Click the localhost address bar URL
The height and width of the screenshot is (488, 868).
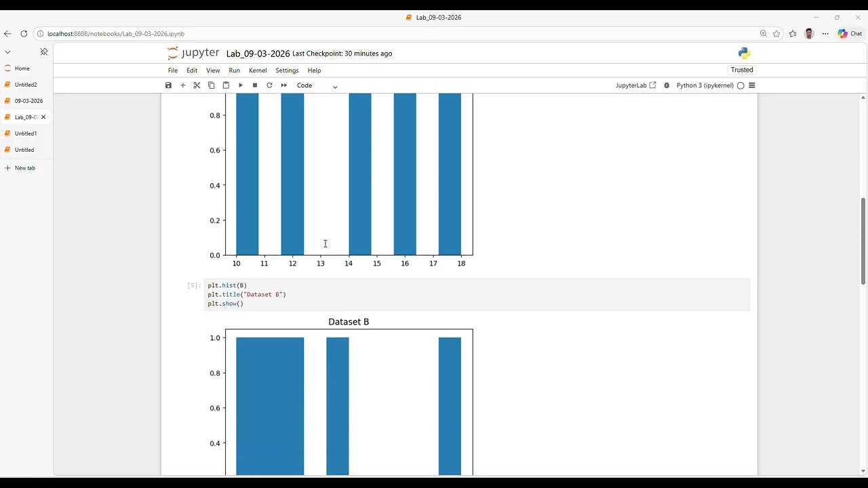click(116, 34)
